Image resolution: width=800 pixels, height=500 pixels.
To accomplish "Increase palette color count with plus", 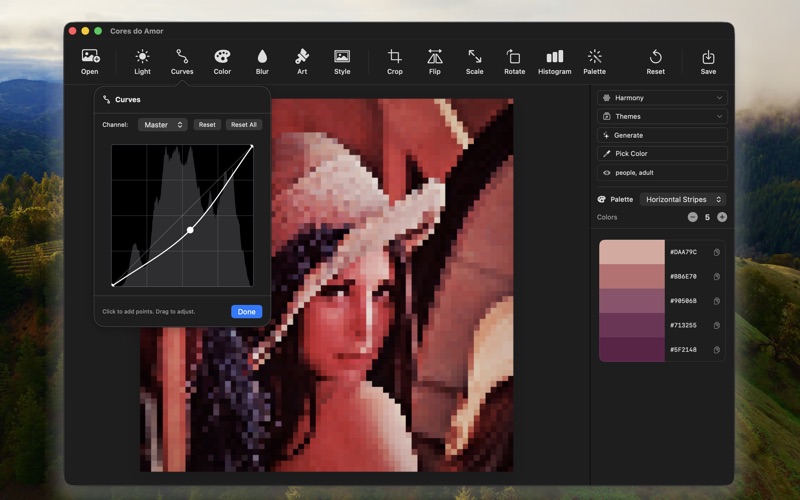I will pyautogui.click(x=722, y=217).
